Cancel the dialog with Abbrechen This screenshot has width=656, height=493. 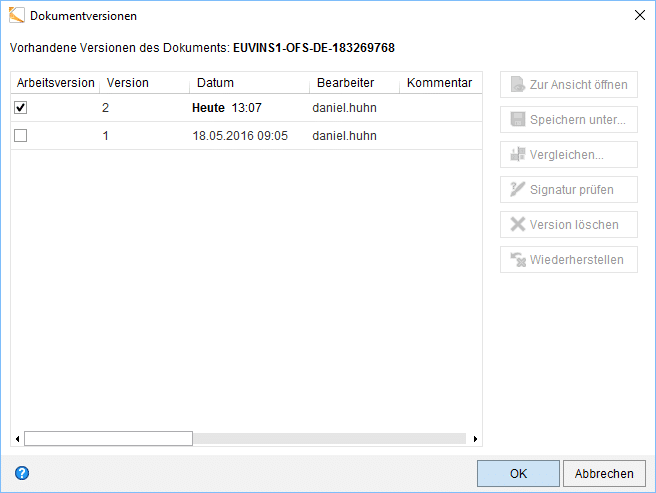pyautogui.click(x=604, y=473)
